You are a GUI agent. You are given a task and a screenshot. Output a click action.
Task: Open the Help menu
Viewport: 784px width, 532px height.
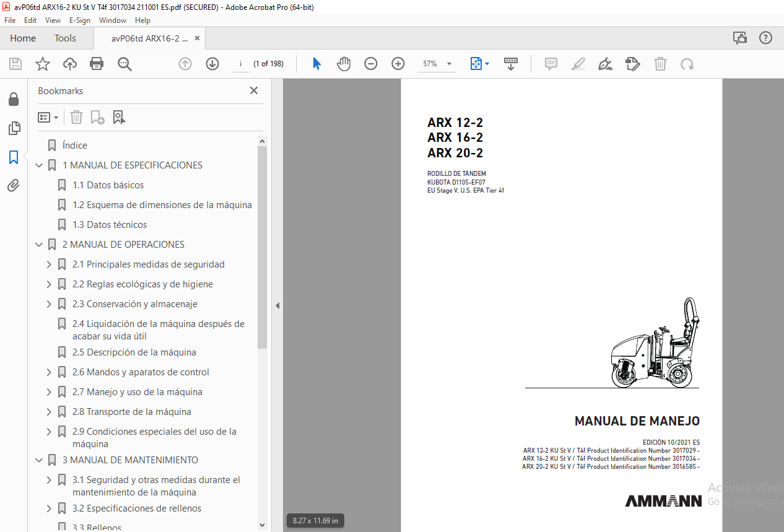[x=142, y=20]
